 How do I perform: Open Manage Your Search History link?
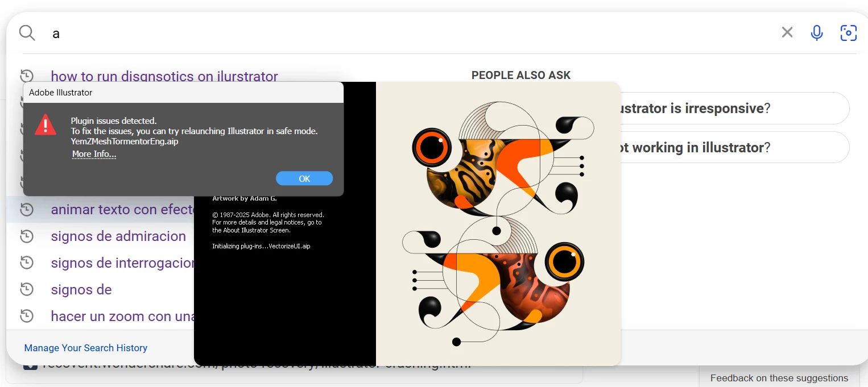click(x=86, y=348)
